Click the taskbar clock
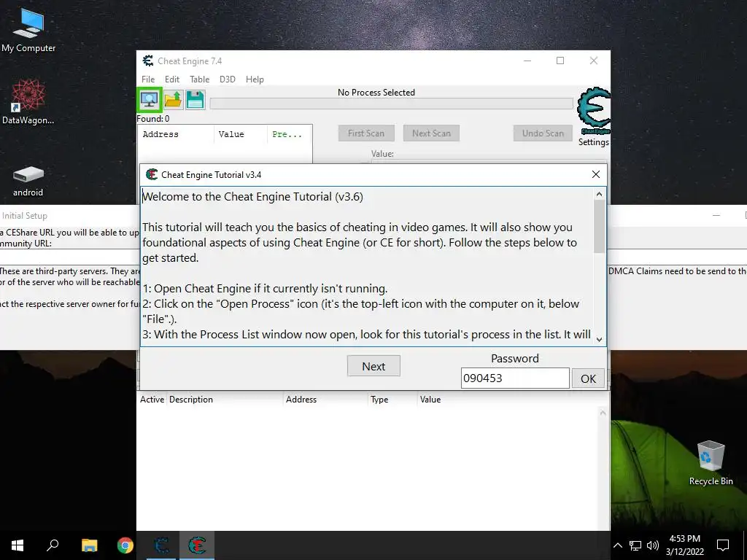The height and width of the screenshot is (560, 747). 684,545
